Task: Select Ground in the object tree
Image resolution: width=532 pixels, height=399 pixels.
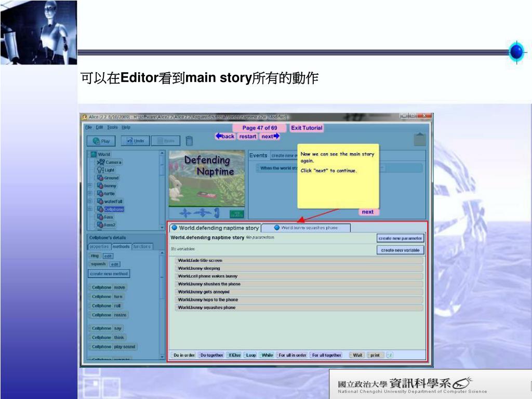Action: point(108,178)
